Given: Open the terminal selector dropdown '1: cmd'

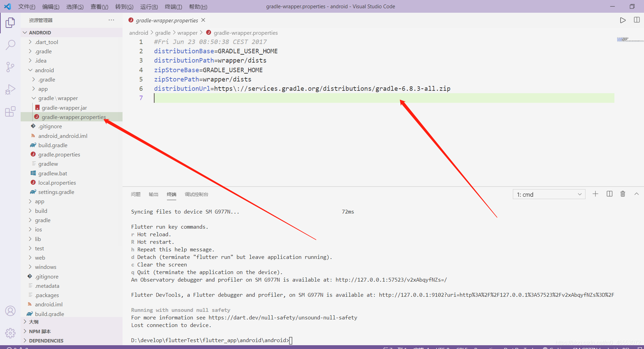Looking at the screenshot, I should coord(549,194).
